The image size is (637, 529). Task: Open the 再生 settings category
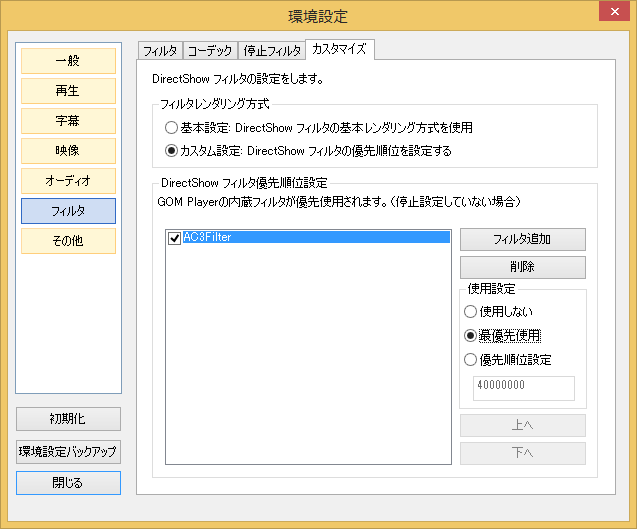point(68,91)
